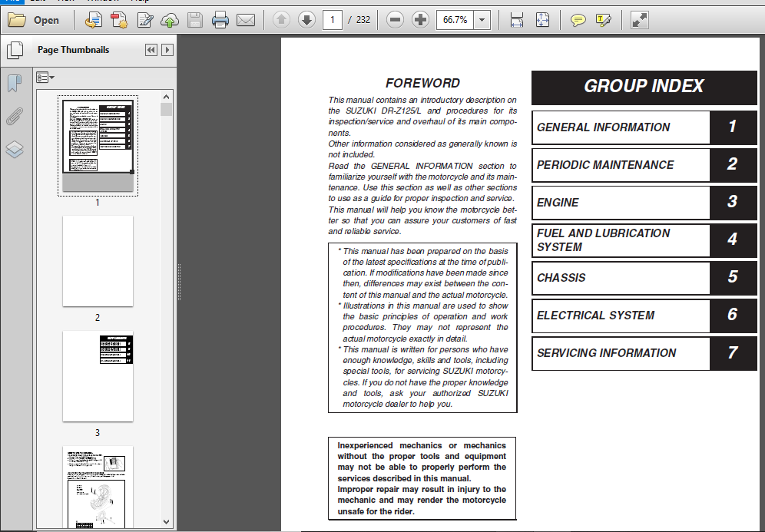Screen dimensions: 765x532
Task: Click the 66.7% zoom value field
Action: [455, 20]
